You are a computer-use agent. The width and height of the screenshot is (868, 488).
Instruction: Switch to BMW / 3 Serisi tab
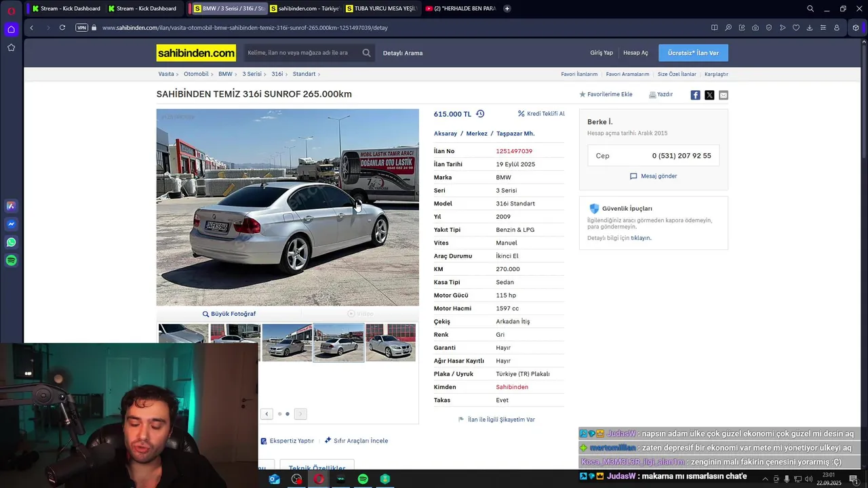[x=229, y=9]
